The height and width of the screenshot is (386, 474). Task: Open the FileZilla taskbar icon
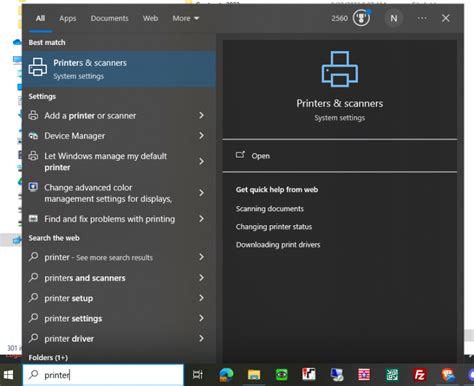click(x=420, y=375)
